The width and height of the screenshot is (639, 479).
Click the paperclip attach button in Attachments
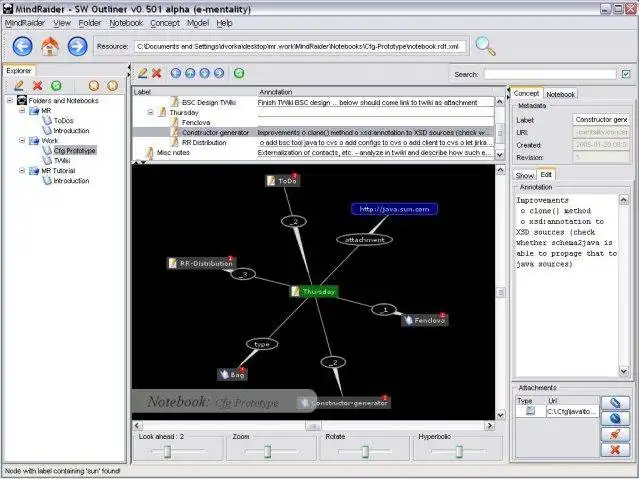[x=615, y=403]
